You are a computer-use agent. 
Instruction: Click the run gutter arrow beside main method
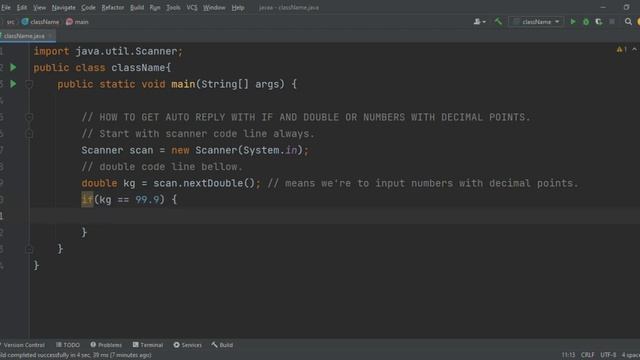click(x=13, y=84)
